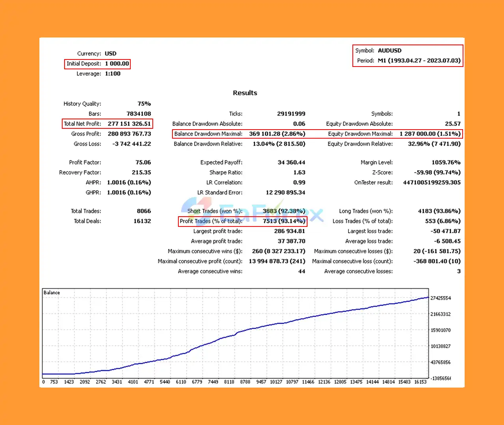504x425 pixels.
Task: Click the Equity Drawdown Maximal value
Action: [x=430, y=134]
